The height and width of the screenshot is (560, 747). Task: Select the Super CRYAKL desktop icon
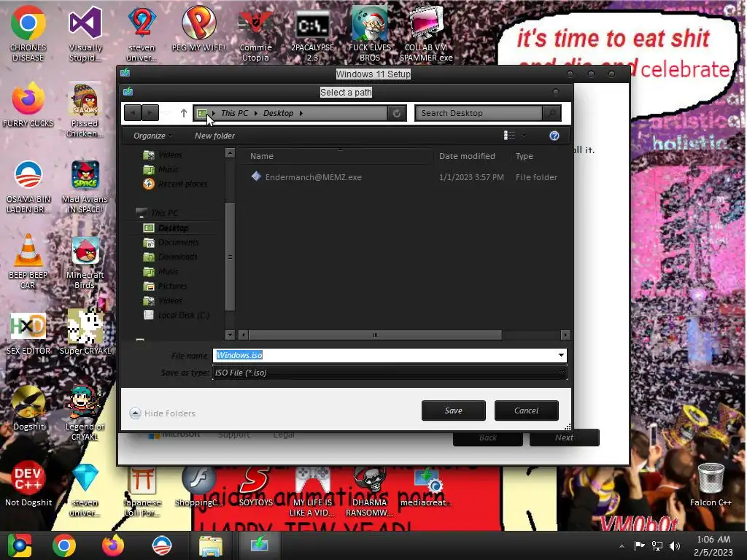point(85,332)
